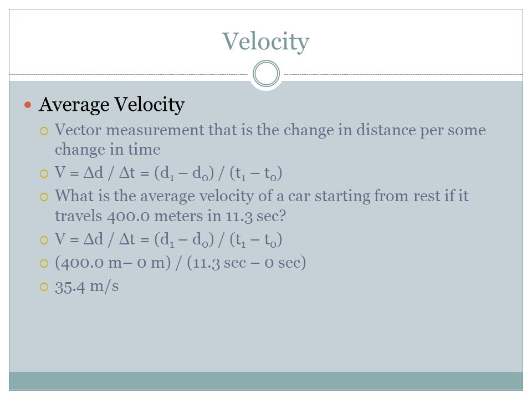Click the bullet beside 'What is the average velocity'
Image resolution: width=532 pixels, height=399 pixels.
pos(44,197)
